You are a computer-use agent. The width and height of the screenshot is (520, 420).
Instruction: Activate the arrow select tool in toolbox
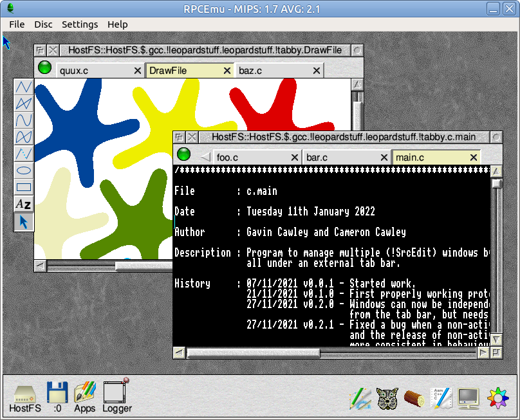[24, 222]
